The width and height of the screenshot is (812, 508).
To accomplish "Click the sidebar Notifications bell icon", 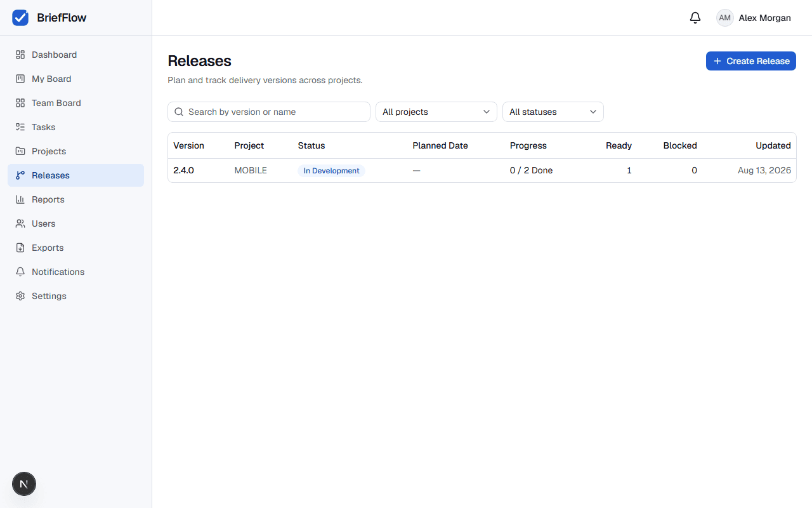I will pos(20,272).
